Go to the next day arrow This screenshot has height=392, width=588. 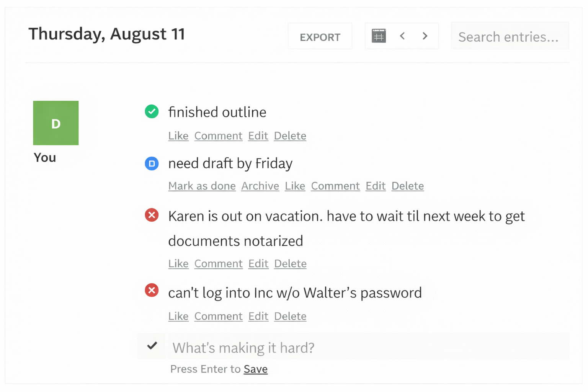tap(425, 36)
